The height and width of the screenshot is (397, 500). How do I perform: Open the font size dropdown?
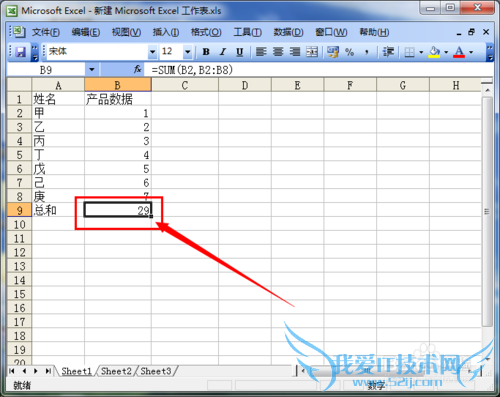click(x=188, y=52)
